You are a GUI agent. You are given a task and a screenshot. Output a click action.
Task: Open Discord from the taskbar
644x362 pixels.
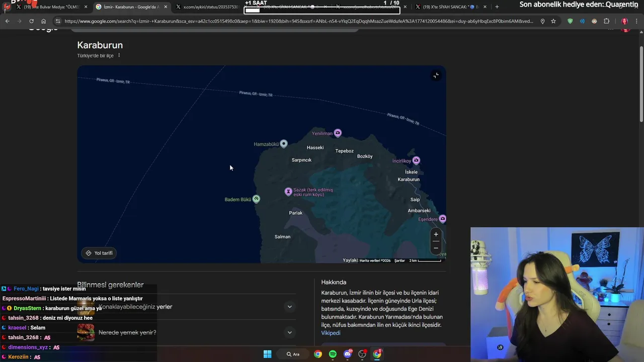click(x=348, y=354)
